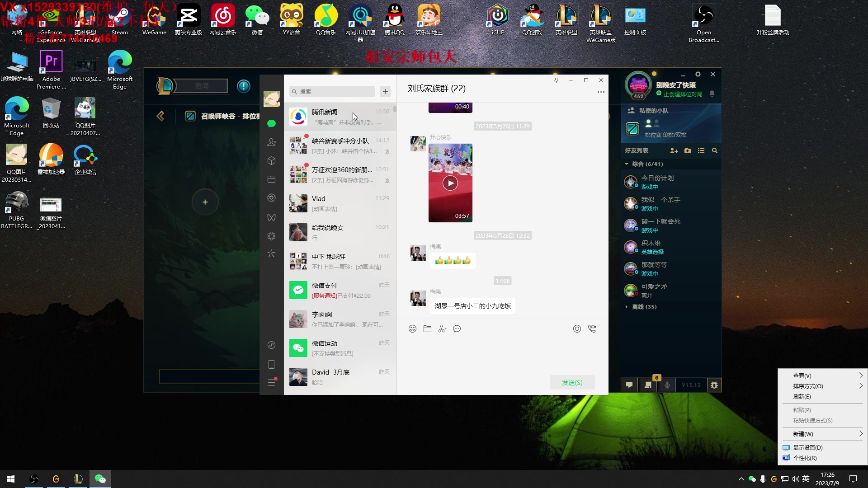Viewport: 868px width, 488px height.
Task: Open WeChat phone icon in sidebar
Action: [x=271, y=364]
